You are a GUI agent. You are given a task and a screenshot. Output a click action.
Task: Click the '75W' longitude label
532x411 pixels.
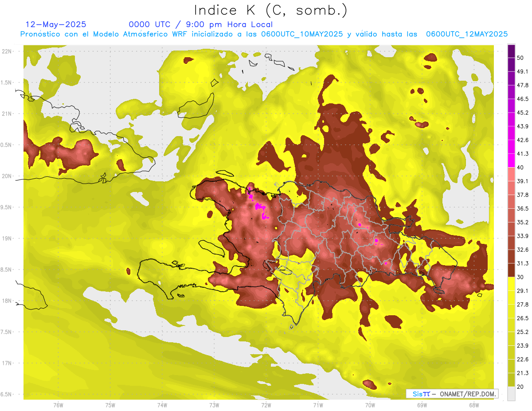tap(110, 405)
